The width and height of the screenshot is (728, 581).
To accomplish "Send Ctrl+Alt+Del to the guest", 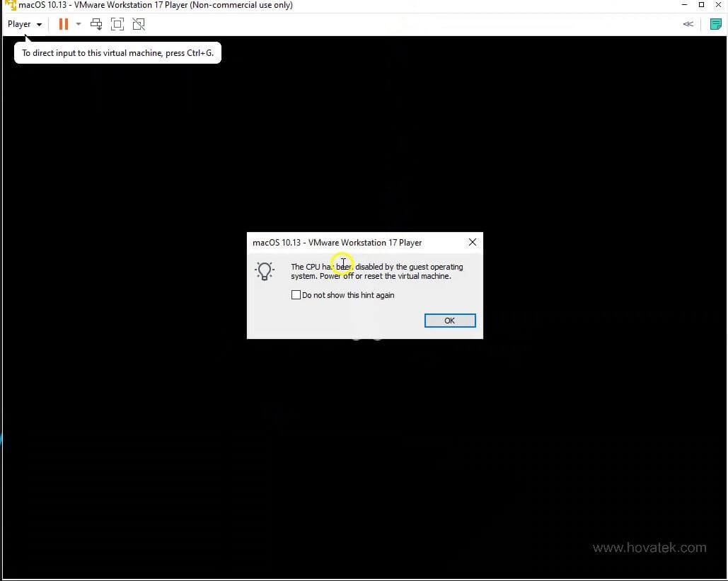I will (96, 23).
